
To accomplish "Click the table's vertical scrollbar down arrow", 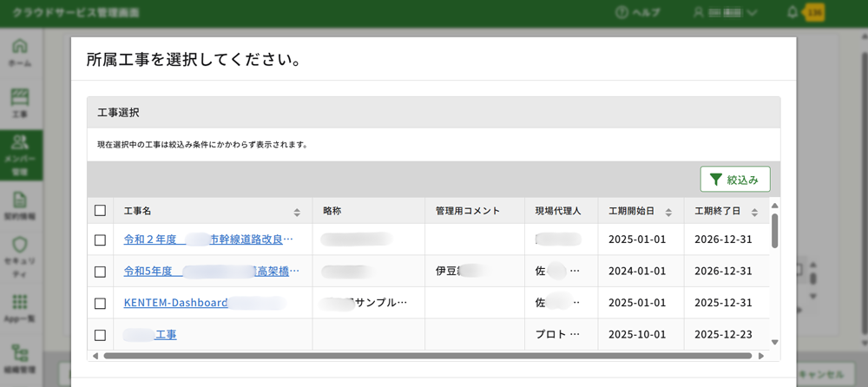I will click(x=774, y=343).
